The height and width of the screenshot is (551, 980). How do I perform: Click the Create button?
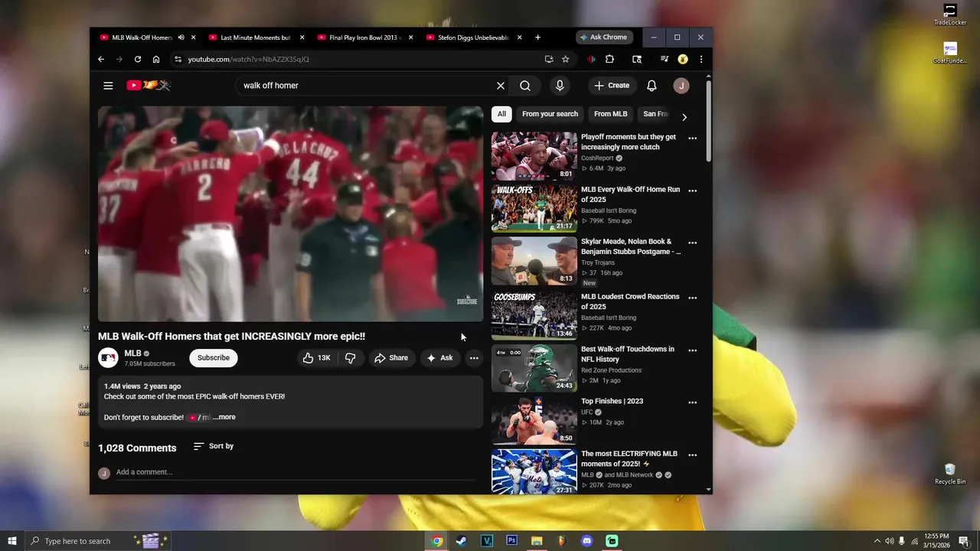click(612, 86)
